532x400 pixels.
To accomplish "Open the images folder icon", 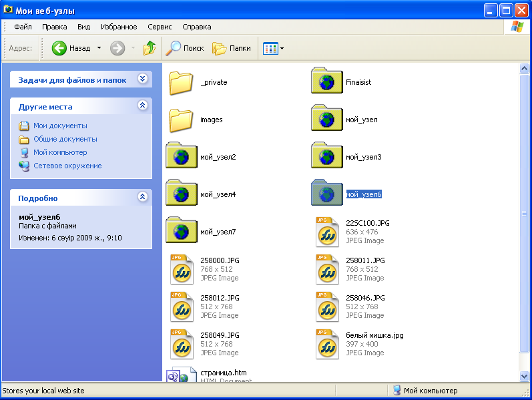I will 181,120.
